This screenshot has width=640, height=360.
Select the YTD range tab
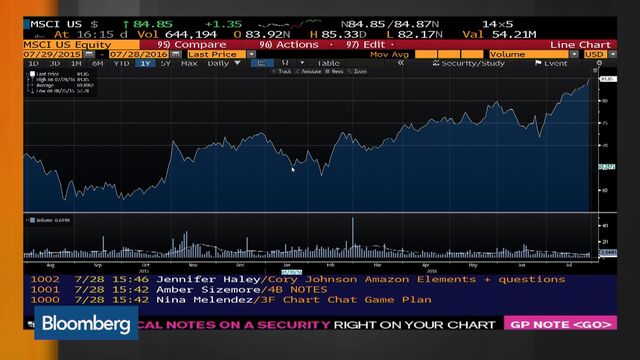[x=121, y=63]
